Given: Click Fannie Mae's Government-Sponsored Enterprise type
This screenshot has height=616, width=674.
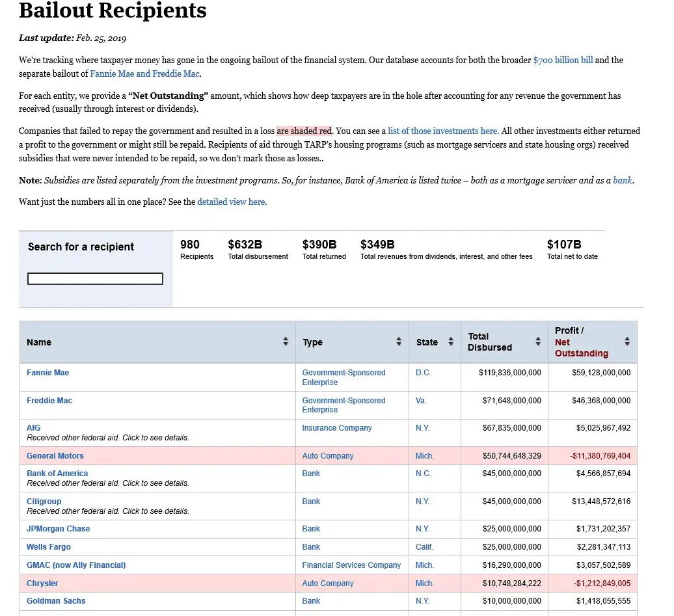Looking at the screenshot, I should tap(344, 377).
